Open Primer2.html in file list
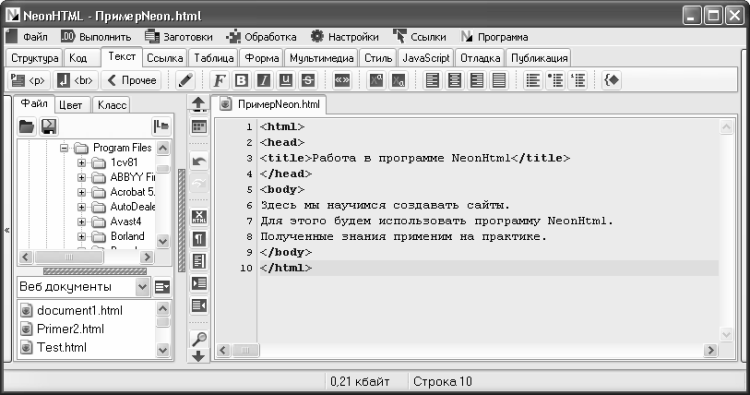The height and width of the screenshot is (395, 750). click(x=62, y=329)
